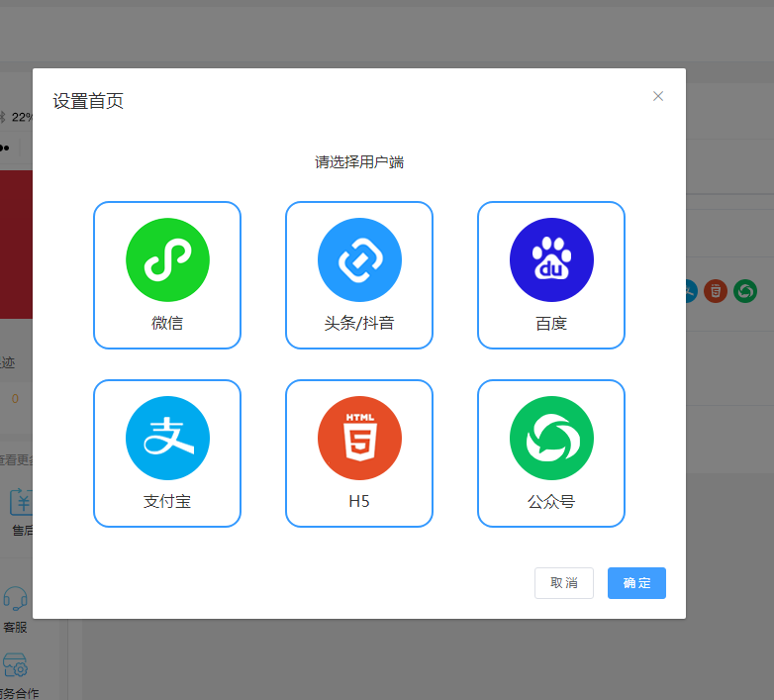The width and height of the screenshot is (774, 700).
Task: Choose the Toutiao/Douyin blue link icon
Action: [x=359, y=259]
